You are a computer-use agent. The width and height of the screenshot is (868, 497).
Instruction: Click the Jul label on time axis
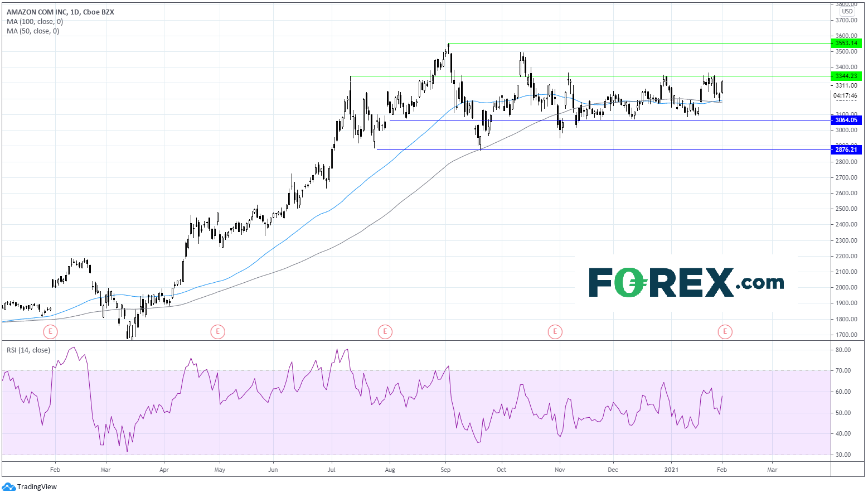click(332, 470)
